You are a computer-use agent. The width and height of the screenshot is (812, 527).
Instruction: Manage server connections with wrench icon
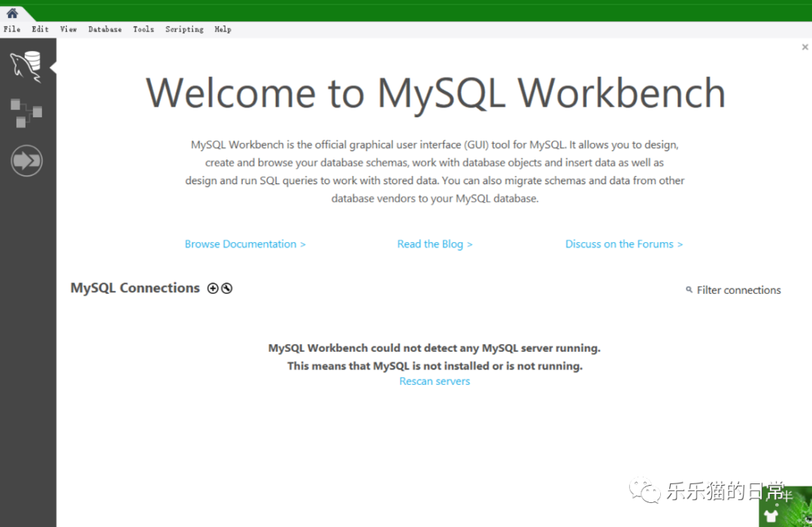coord(227,289)
